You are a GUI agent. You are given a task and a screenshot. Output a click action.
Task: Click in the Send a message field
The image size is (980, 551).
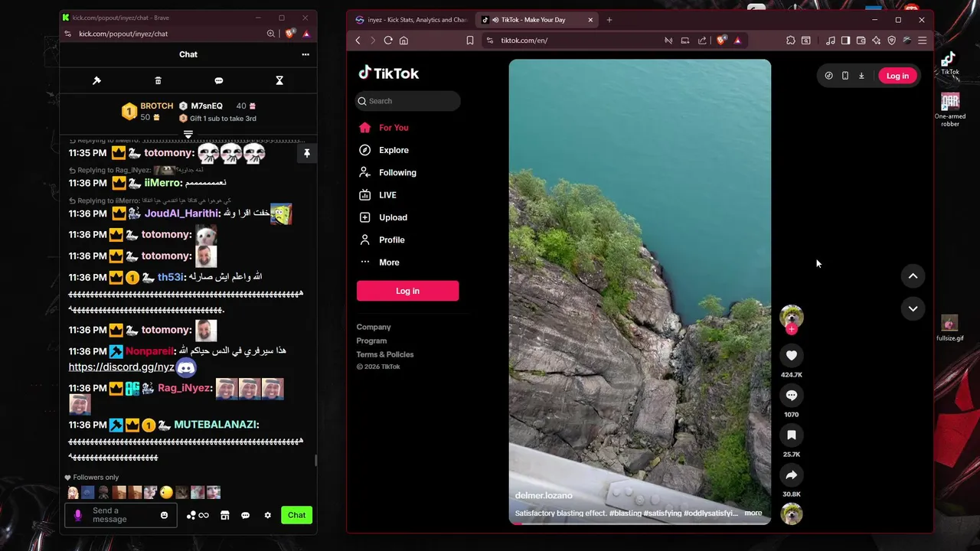coord(120,515)
